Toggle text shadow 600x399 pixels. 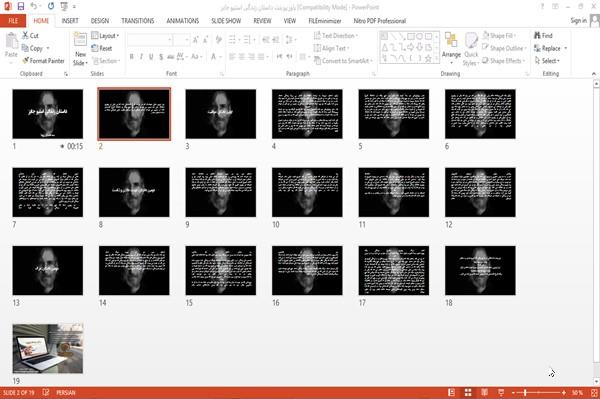[161, 57]
